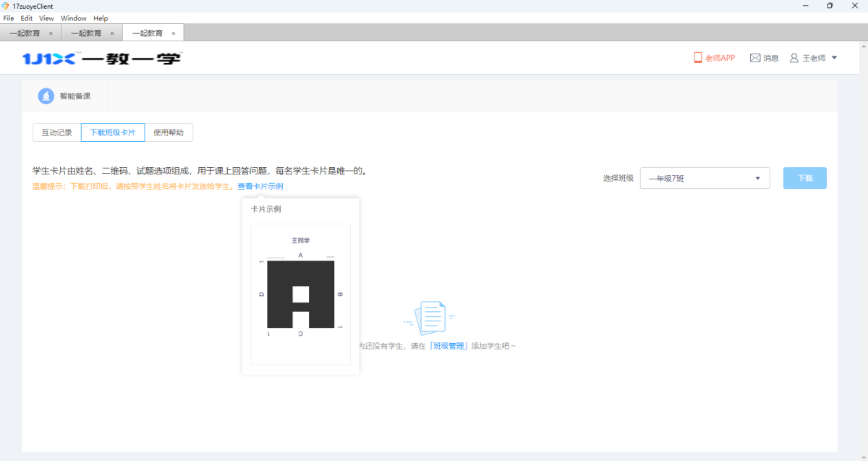Screen dimensions: 868x461
Task: Click the 智能备课 round icon
Action: (46, 96)
